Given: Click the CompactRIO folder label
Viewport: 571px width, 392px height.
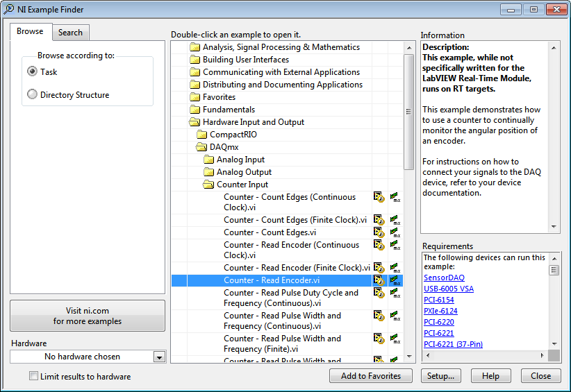Looking at the screenshot, I should [233, 135].
